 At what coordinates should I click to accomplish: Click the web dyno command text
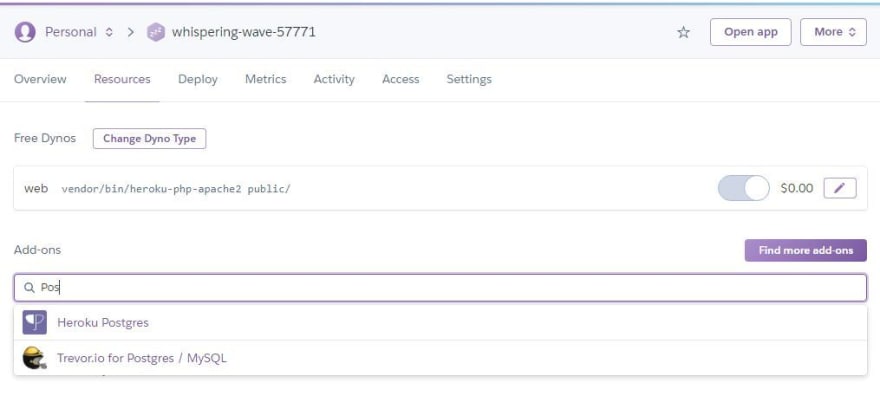(176, 188)
